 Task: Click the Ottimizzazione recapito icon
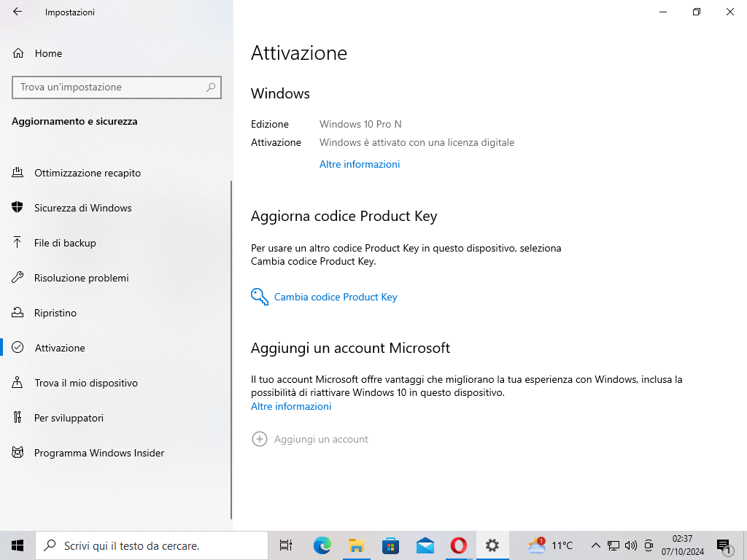pos(18,172)
